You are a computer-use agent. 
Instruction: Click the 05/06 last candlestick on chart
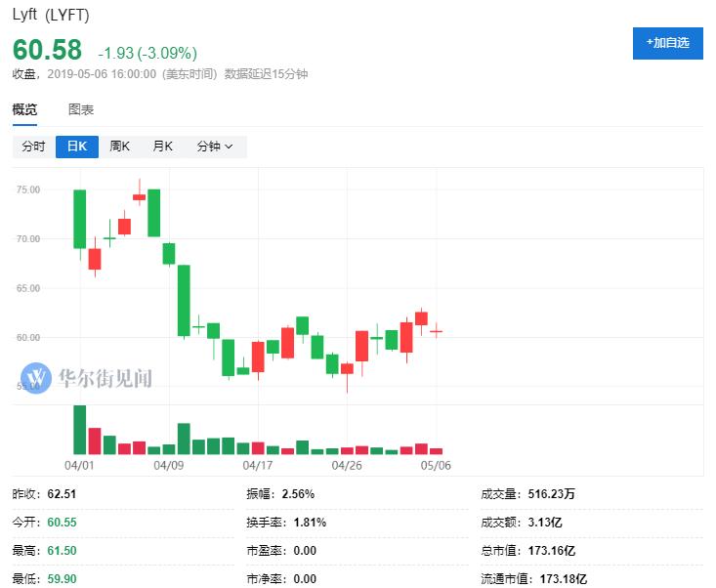tap(436, 330)
